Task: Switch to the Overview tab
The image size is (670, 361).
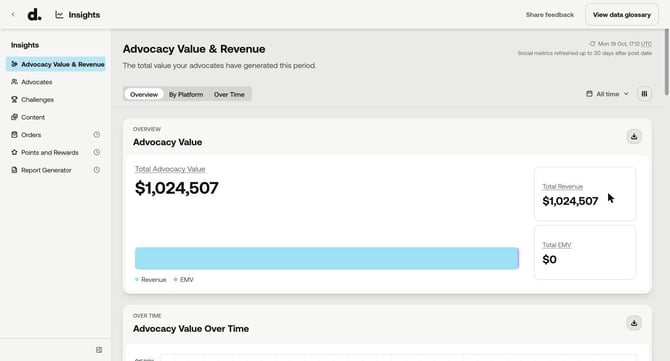Action: [x=144, y=94]
